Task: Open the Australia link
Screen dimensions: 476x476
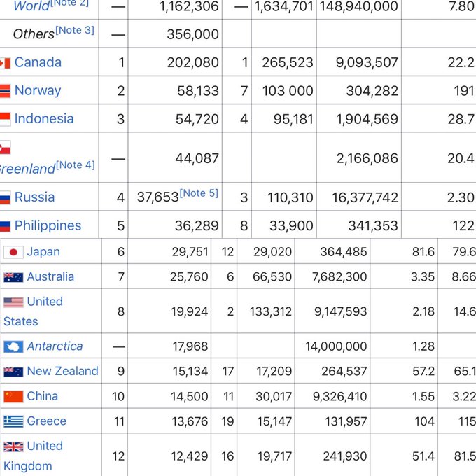Action: [x=50, y=277]
